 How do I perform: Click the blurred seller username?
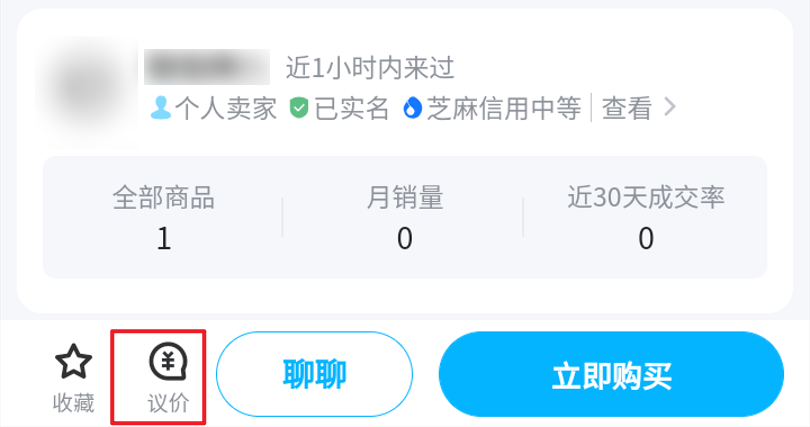click(207, 67)
